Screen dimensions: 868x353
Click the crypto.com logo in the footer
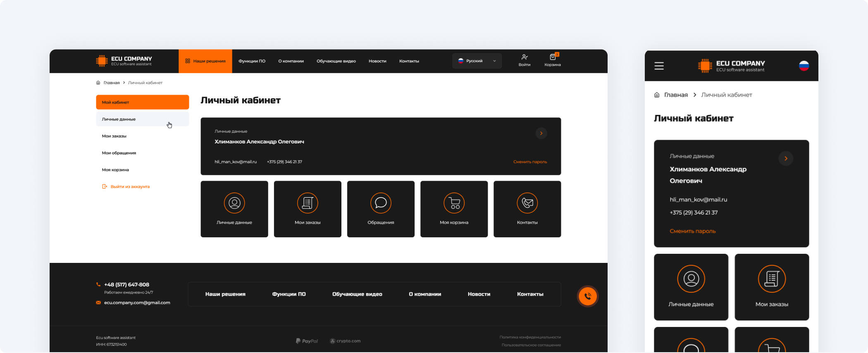[x=345, y=341]
